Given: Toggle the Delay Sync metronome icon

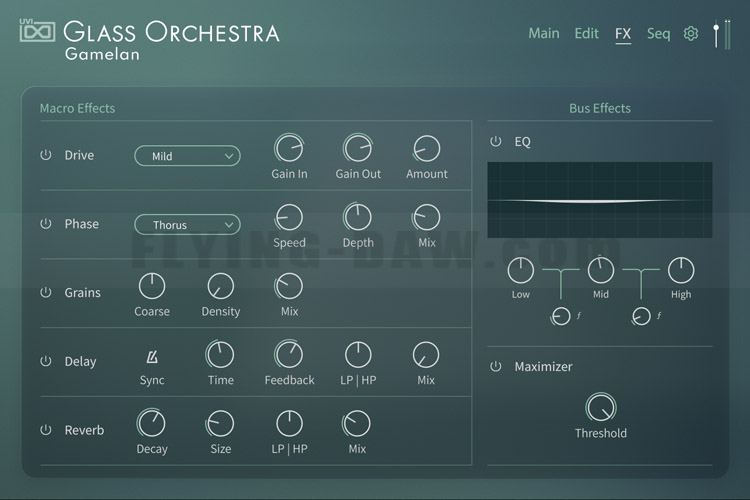Looking at the screenshot, I should pyautogui.click(x=152, y=356).
